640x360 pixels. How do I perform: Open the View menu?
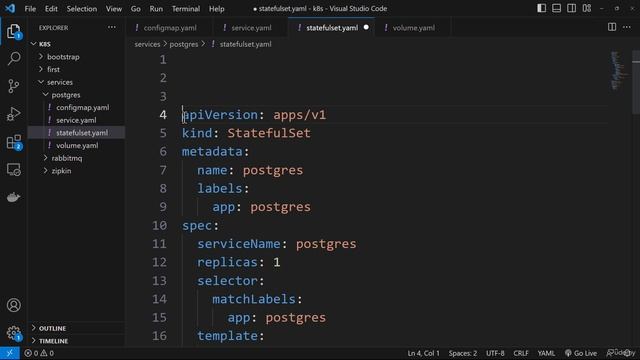point(113,9)
